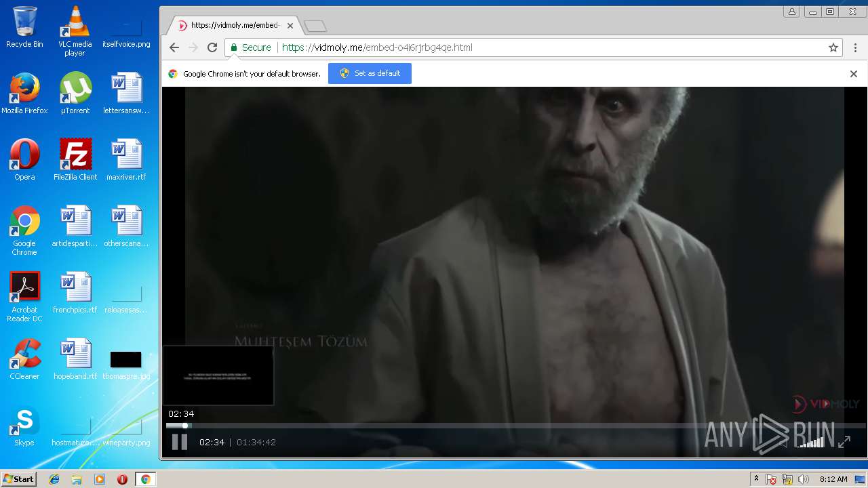Launch Google Chrome desktop shortcut
This screenshot has width=868, height=488.
pyautogui.click(x=24, y=230)
